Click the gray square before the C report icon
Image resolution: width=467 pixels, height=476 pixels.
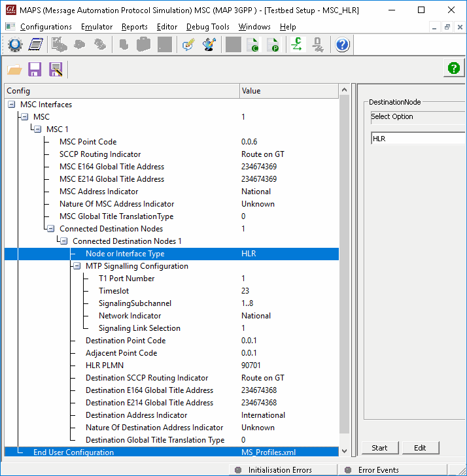pyautogui.click(x=233, y=44)
